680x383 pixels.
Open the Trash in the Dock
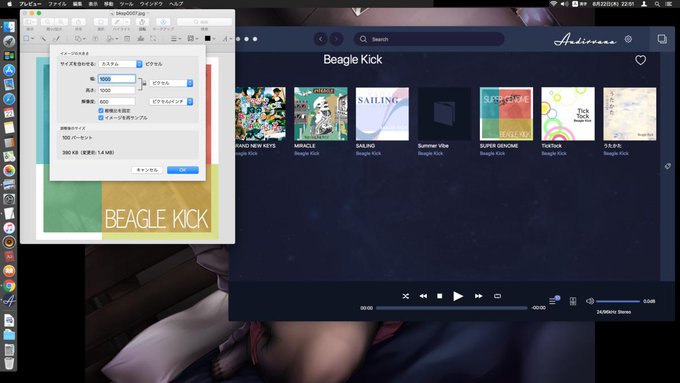pyautogui.click(x=9, y=363)
